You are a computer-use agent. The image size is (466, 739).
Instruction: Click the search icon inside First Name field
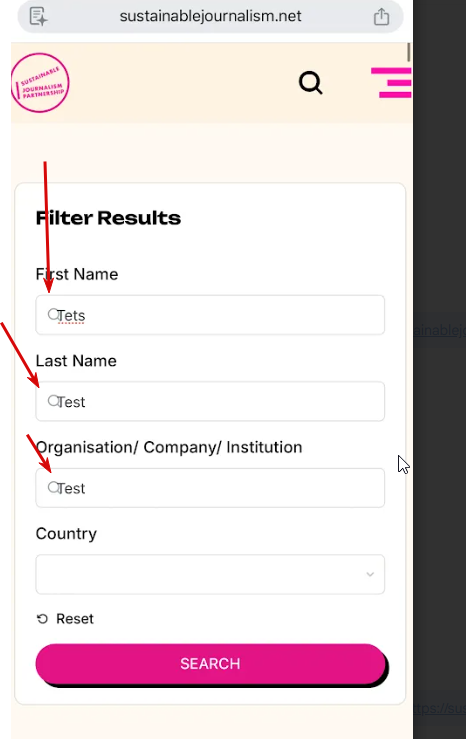pyautogui.click(x=53, y=314)
